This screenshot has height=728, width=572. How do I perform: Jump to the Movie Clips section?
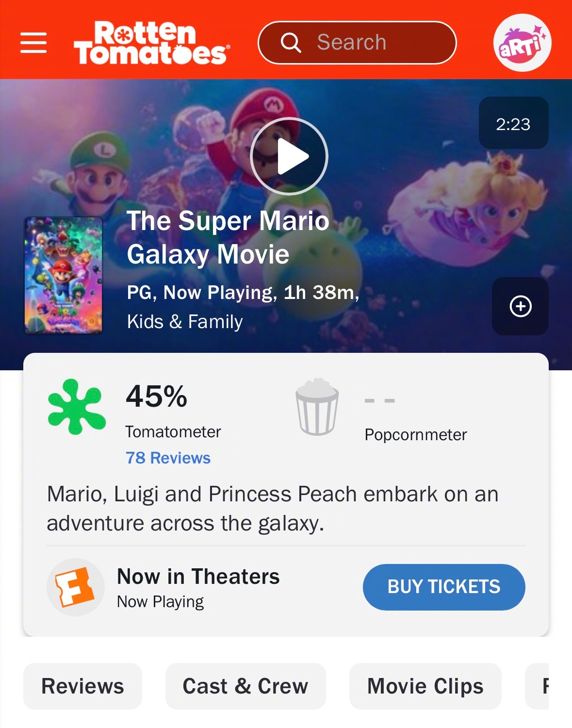(425, 686)
